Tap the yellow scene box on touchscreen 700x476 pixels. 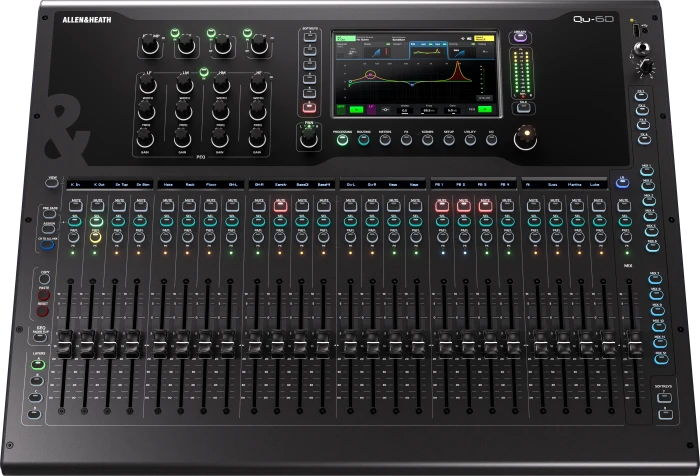[x=484, y=38]
